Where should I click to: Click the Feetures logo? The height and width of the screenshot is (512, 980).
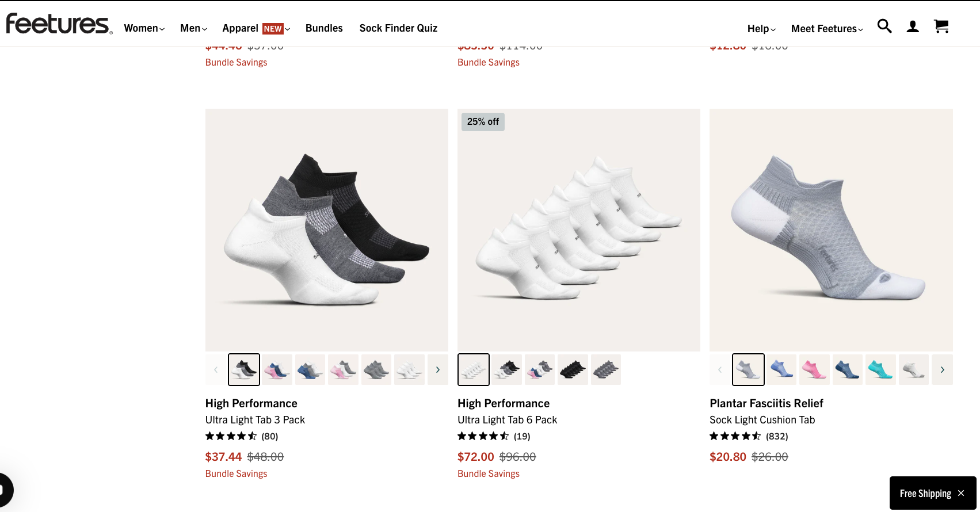point(59,24)
